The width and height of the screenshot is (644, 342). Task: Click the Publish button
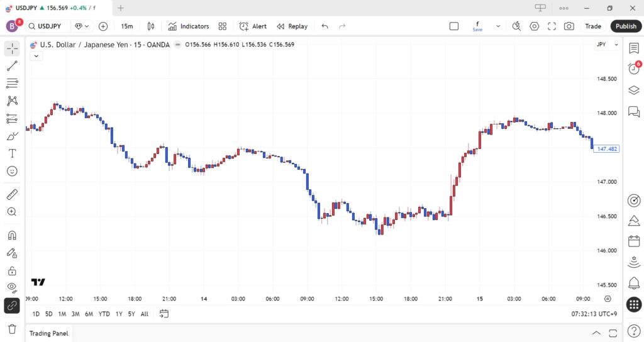pyautogui.click(x=626, y=26)
